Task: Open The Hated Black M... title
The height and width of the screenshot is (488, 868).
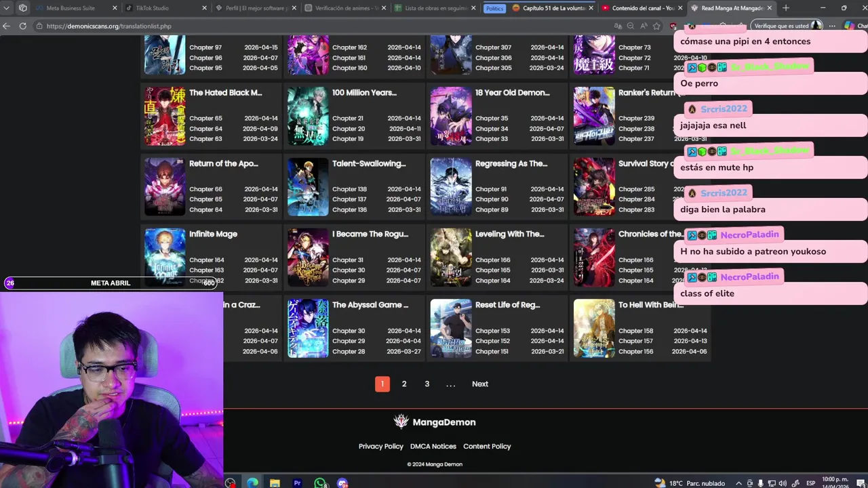Action: pos(226,93)
